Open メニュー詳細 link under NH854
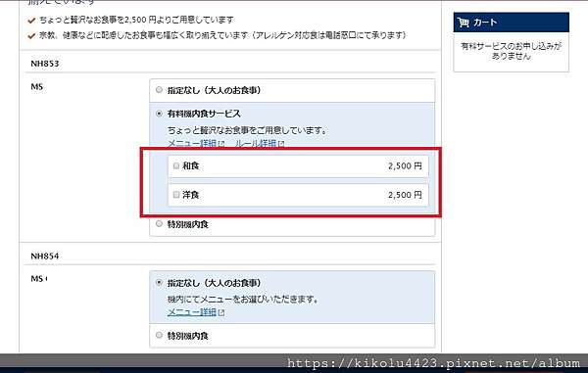 (x=192, y=312)
